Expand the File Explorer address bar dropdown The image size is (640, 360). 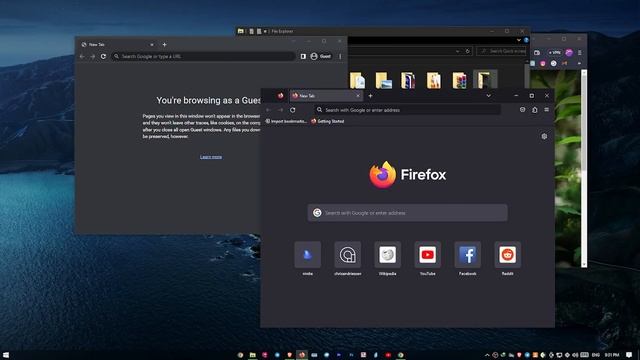(458, 51)
